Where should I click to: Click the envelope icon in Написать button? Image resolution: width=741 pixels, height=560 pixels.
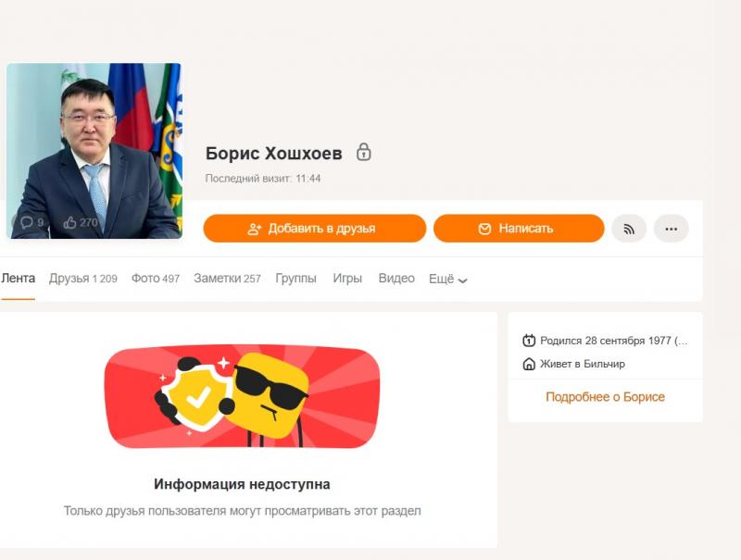484,229
